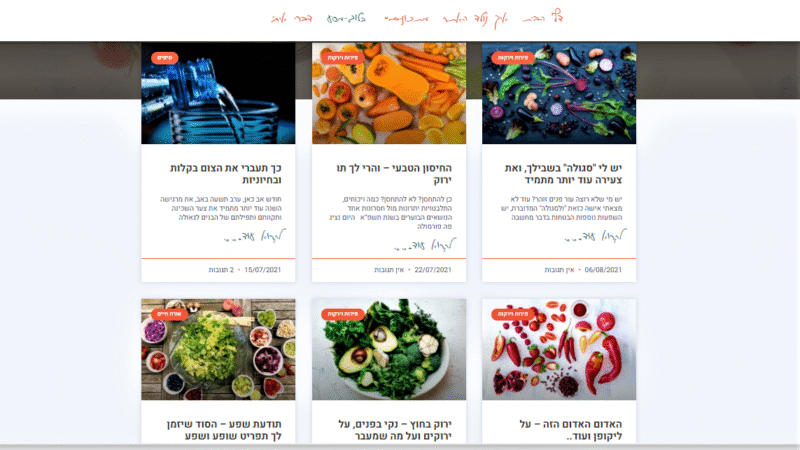This screenshot has width=800, height=450.
Task: Click the avocado and greens bowl thumbnail
Action: pyautogui.click(x=389, y=349)
